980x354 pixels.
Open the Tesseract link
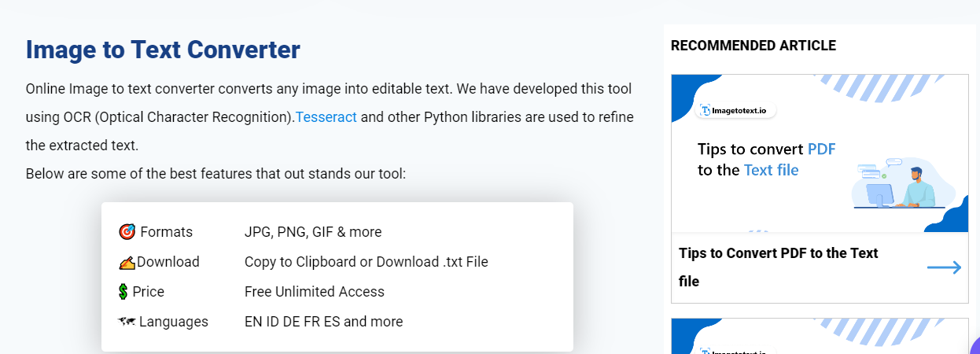pos(326,117)
